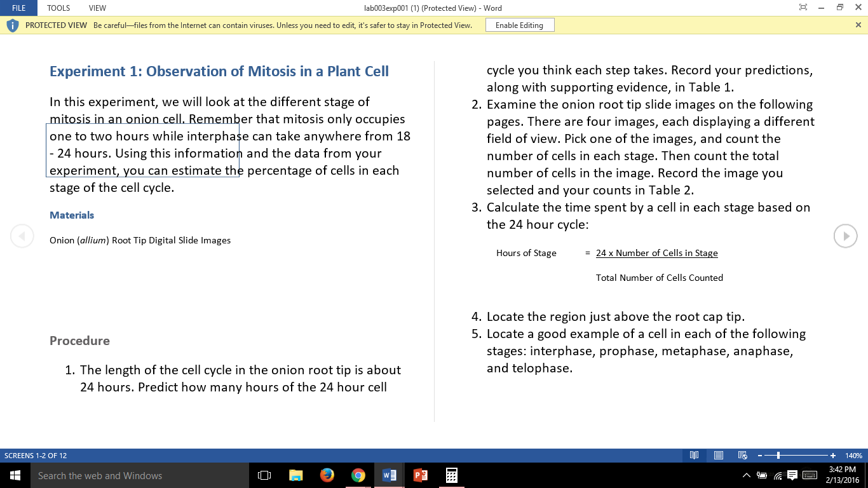Click the zoom slider handle
868x488 pixels.
coord(778,456)
